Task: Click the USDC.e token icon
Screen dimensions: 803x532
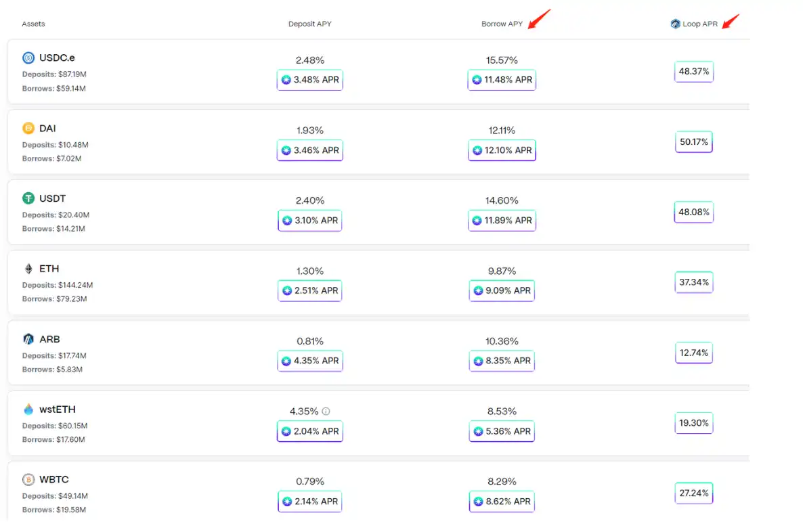Action: 28,58
